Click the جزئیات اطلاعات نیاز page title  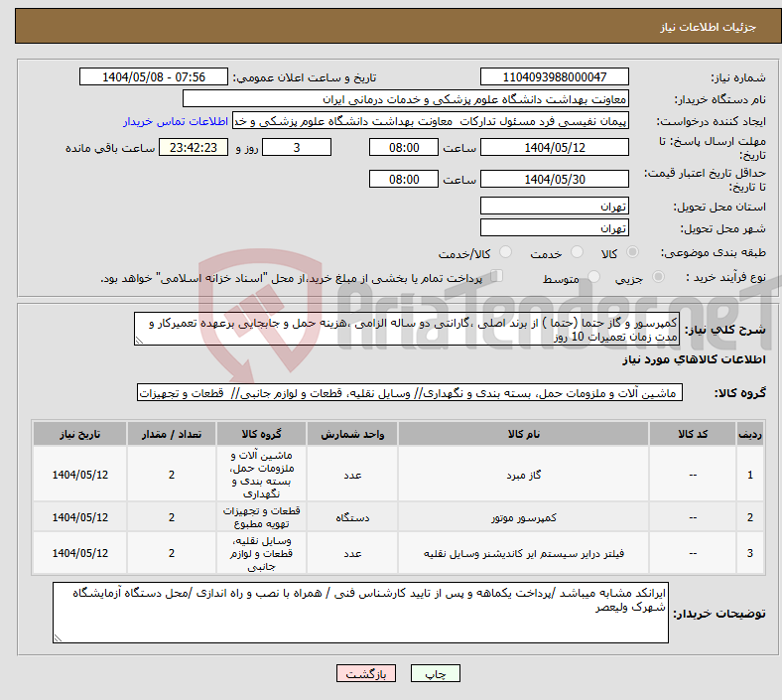pyautogui.click(x=709, y=27)
